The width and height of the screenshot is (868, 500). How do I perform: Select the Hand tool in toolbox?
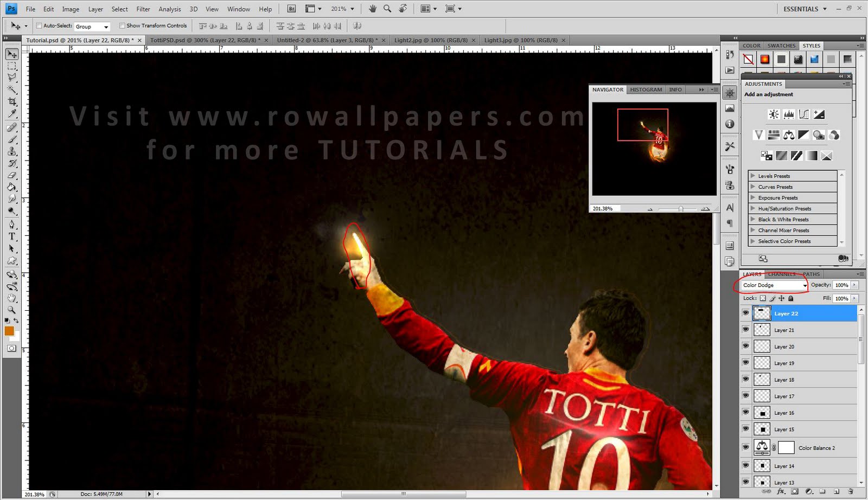coord(12,298)
